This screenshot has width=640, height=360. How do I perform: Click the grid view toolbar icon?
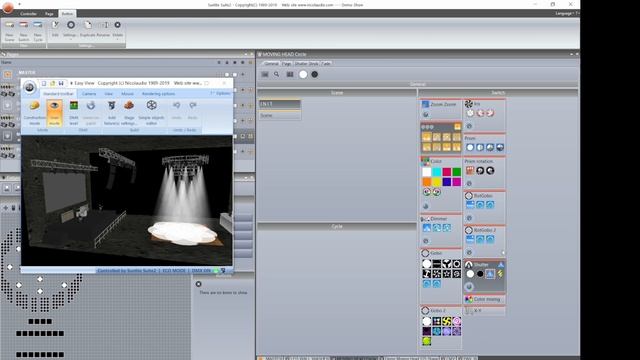coord(290,74)
